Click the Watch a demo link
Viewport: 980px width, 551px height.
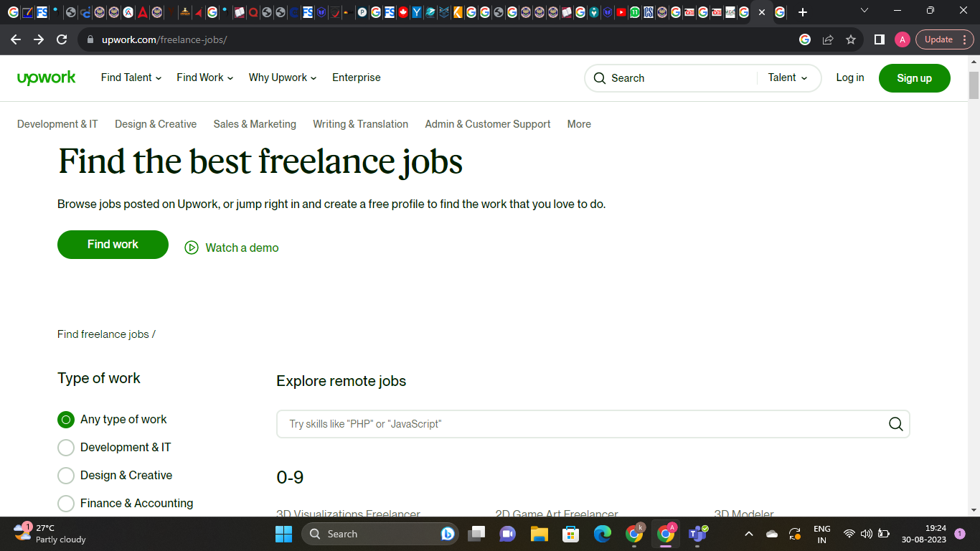[x=242, y=248]
